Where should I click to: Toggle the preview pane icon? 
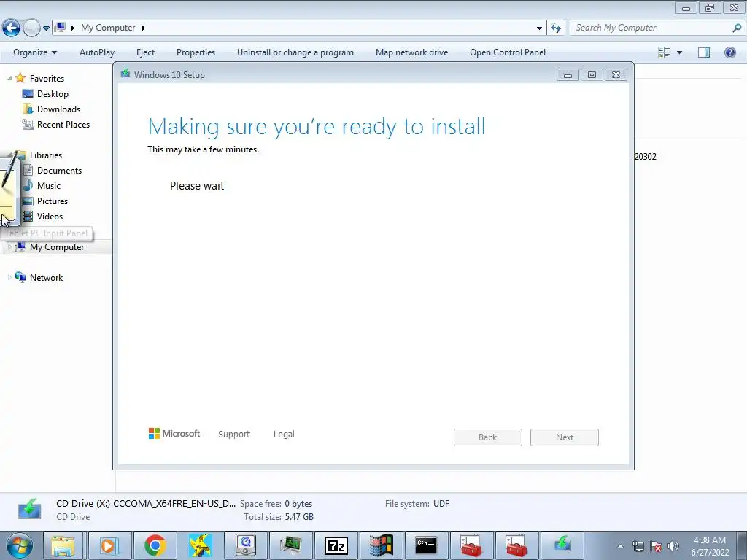pos(704,52)
